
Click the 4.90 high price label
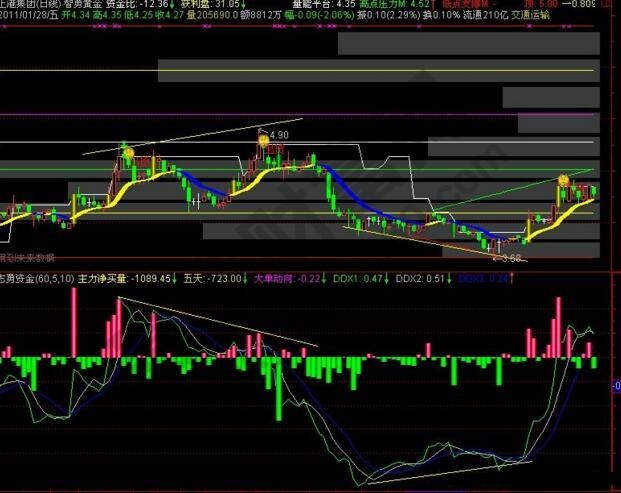[x=278, y=134]
